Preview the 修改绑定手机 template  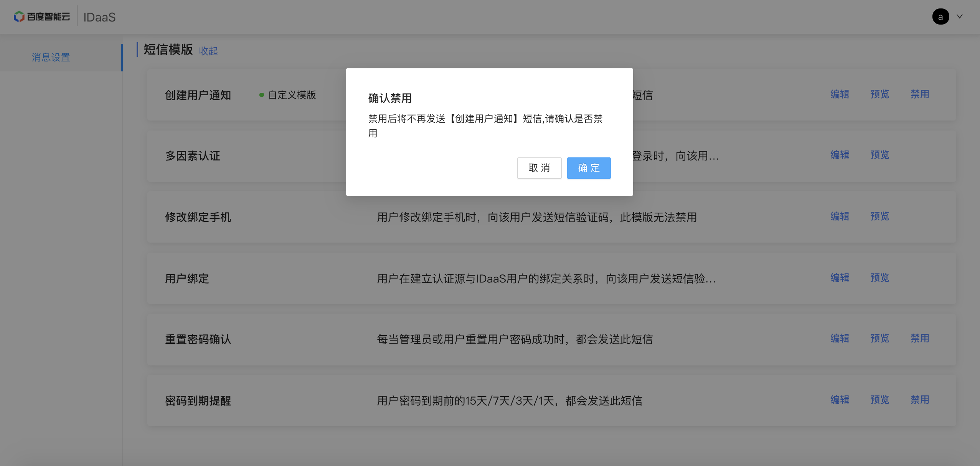[879, 216]
